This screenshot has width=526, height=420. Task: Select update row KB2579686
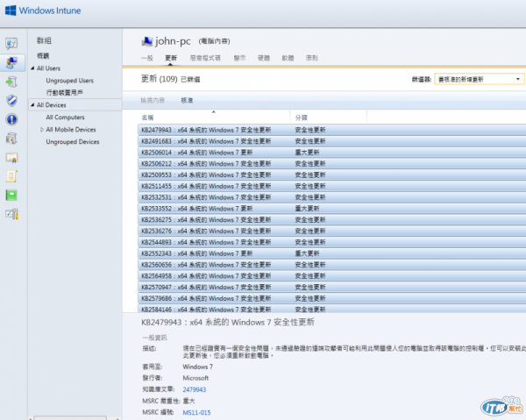[331, 298]
